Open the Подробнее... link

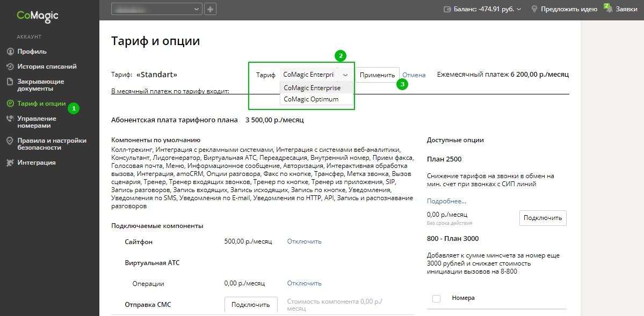coord(446,201)
